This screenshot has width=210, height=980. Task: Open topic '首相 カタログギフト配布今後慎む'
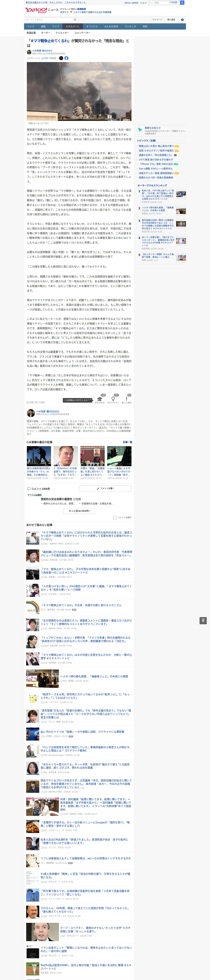click(156, 151)
